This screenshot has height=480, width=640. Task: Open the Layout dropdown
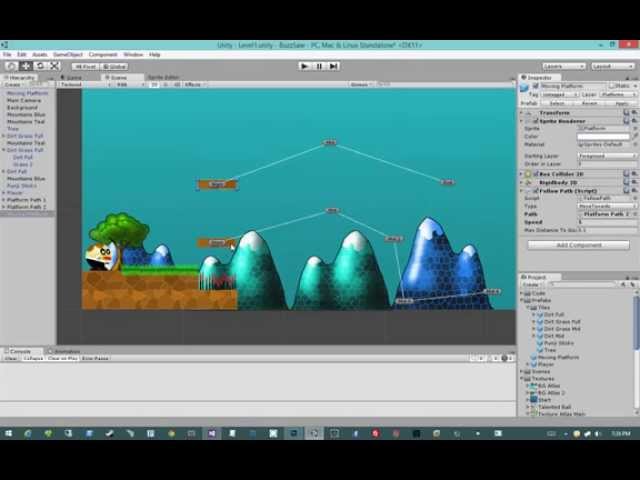[x=613, y=66]
